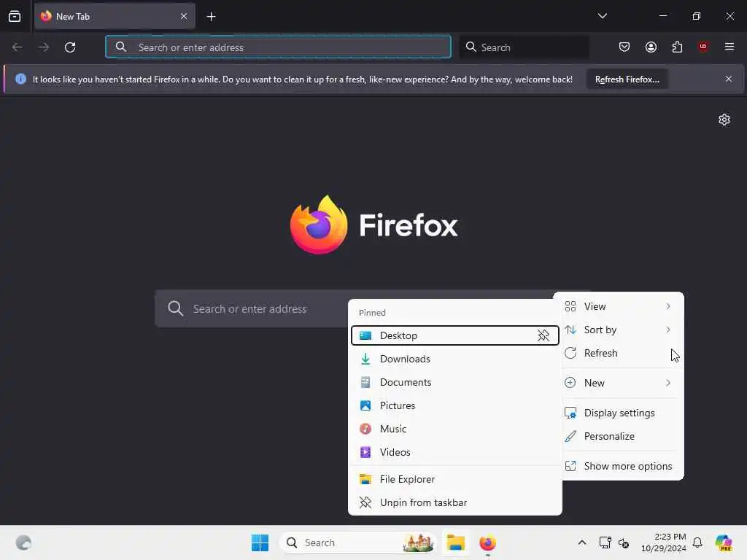Show hidden system tray icons
The image size is (747, 560).
coord(581,542)
